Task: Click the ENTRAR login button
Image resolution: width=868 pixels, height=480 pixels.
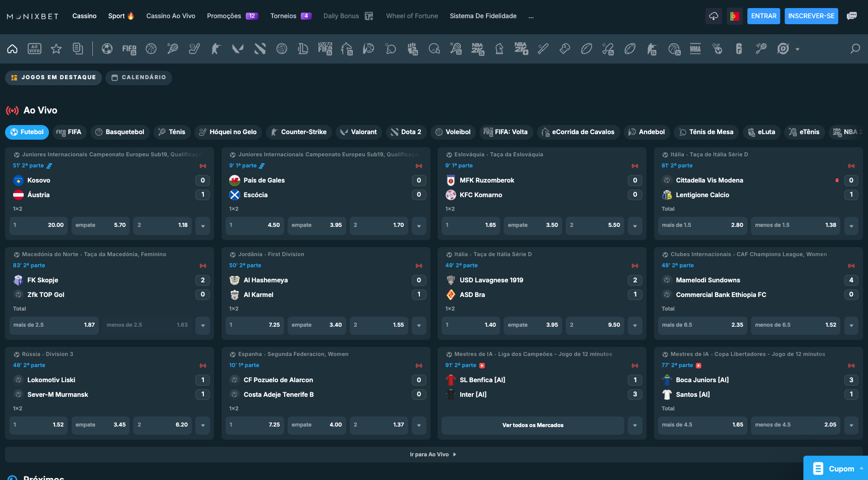Action: click(x=764, y=16)
